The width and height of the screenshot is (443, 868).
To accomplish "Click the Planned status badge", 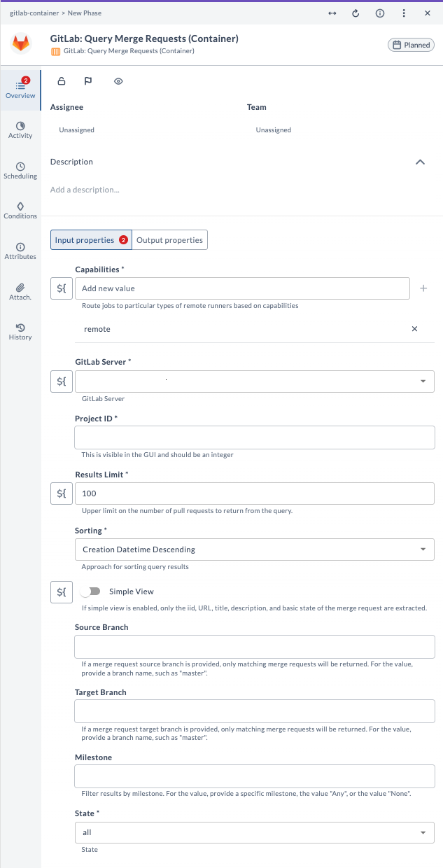I will pyautogui.click(x=411, y=45).
